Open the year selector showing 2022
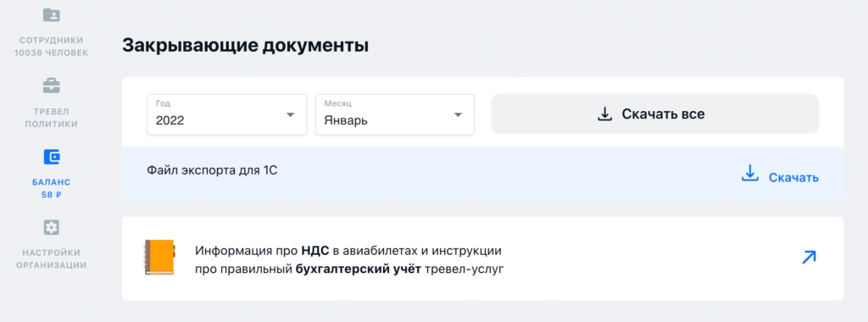 click(226, 114)
